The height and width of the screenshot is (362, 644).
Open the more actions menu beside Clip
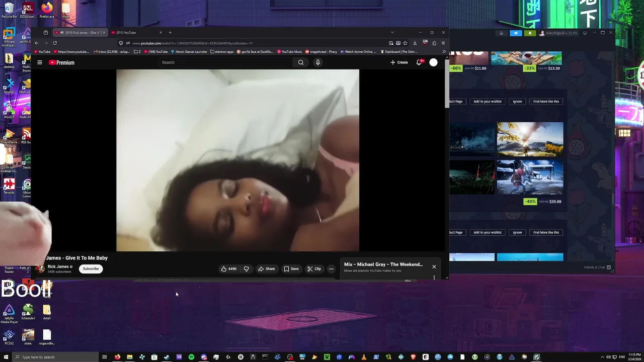pos(331,268)
